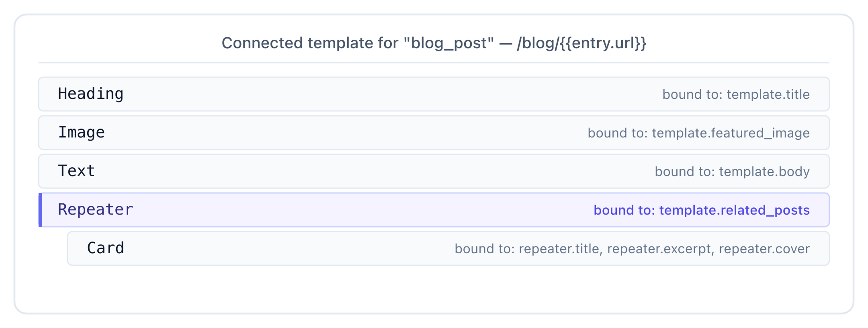
Task: Select the highlighted Repeater row
Action: point(434,210)
